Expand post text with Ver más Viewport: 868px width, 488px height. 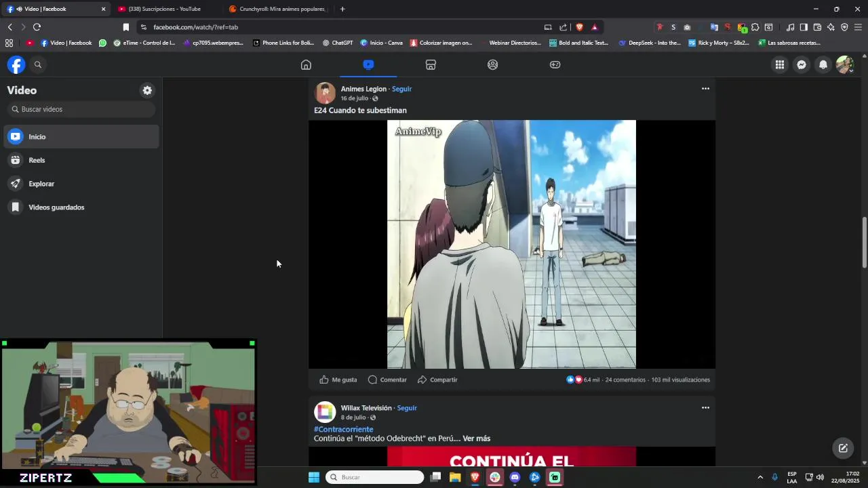(x=477, y=439)
